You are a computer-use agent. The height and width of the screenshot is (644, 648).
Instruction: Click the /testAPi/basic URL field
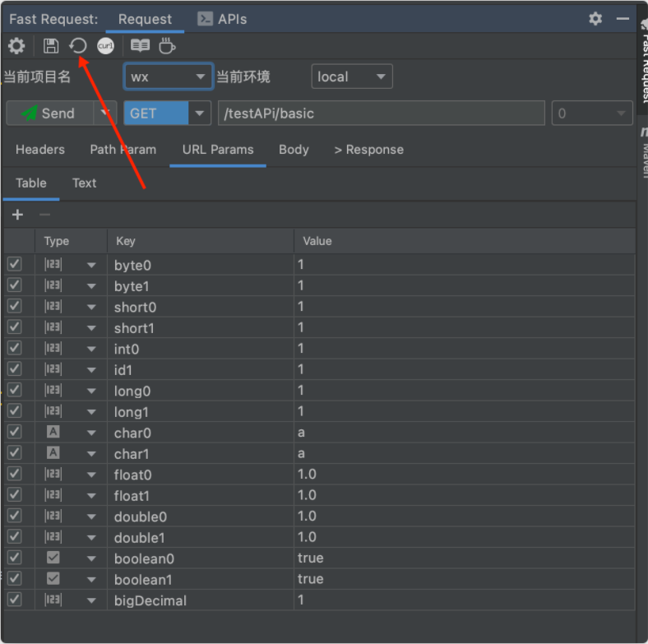click(380, 114)
